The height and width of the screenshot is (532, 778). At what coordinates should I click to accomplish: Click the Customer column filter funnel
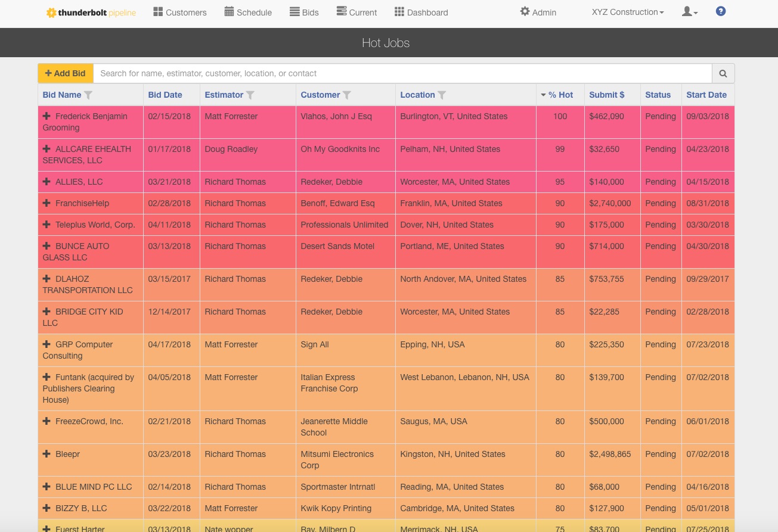[x=346, y=95]
